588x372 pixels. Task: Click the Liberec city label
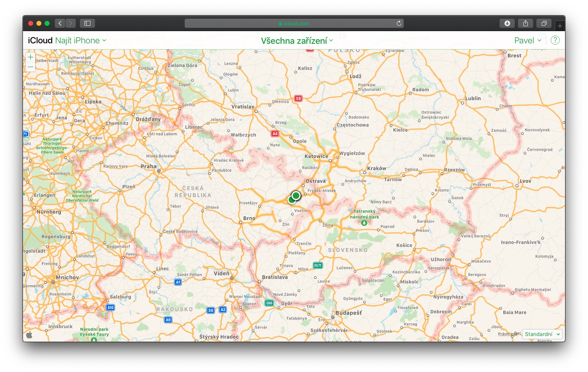194,127
